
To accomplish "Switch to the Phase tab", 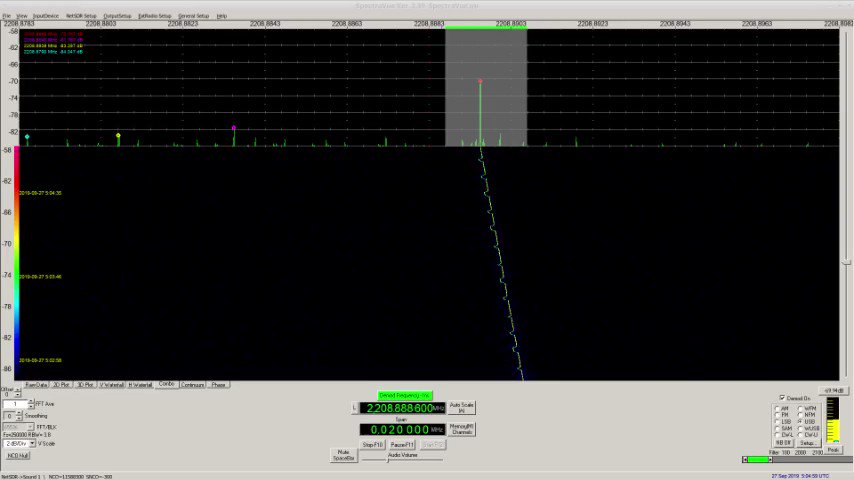I will (x=218, y=385).
